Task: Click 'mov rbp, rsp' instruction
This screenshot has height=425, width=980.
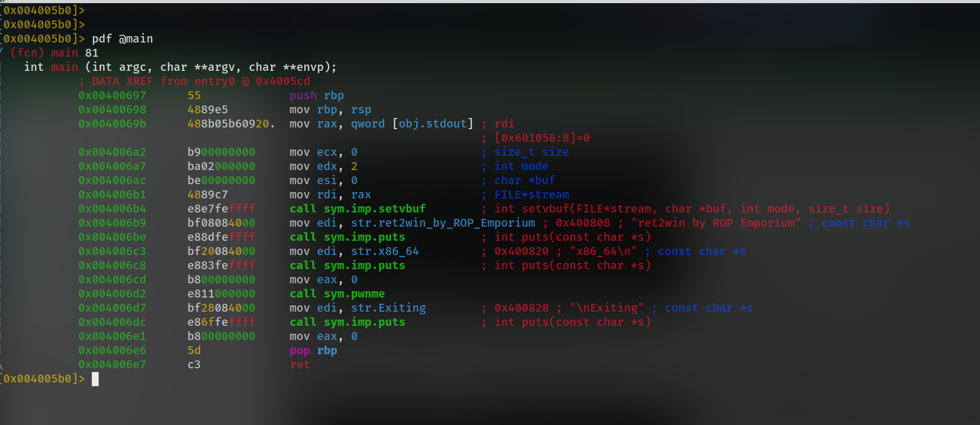Action: click(x=330, y=110)
